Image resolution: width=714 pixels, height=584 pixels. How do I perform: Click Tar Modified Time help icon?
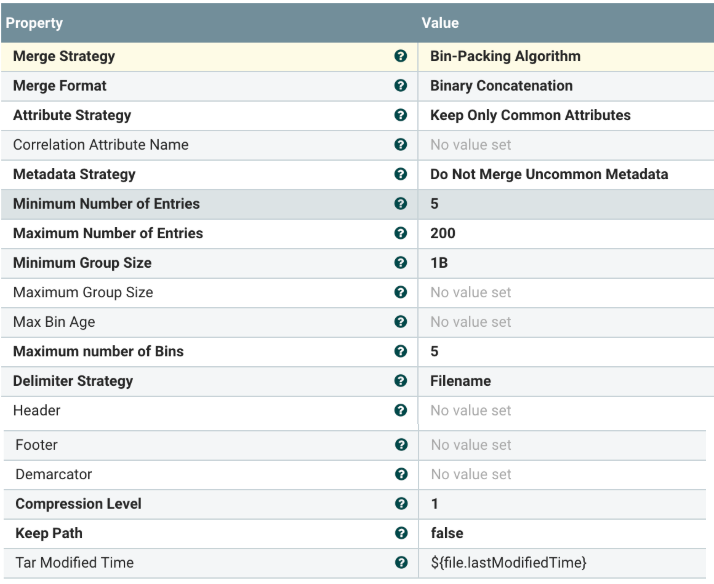point(400,563)
